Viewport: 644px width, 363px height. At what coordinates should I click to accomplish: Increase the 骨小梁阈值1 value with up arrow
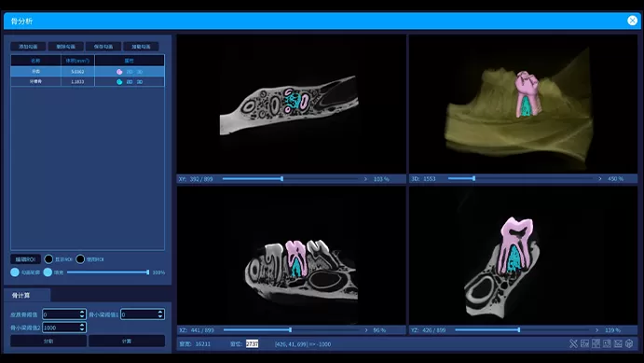pyautogui.click(x=160, y=312)
